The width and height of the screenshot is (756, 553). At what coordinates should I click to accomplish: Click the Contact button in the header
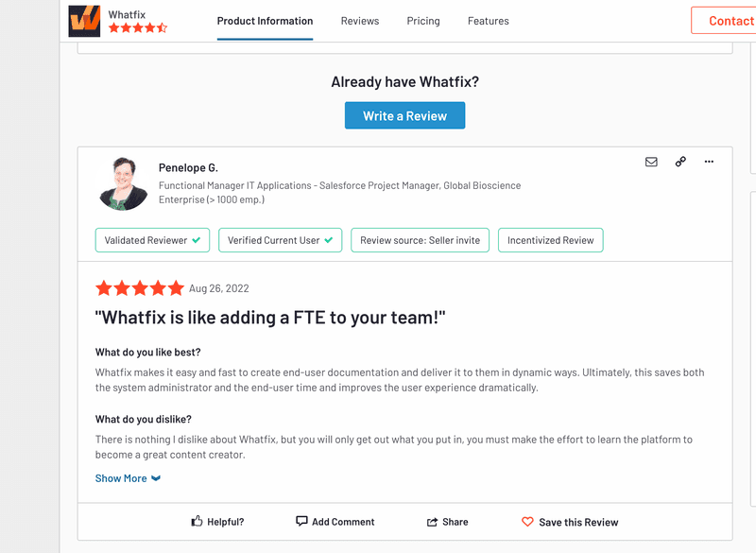click(x=730, y=20)
